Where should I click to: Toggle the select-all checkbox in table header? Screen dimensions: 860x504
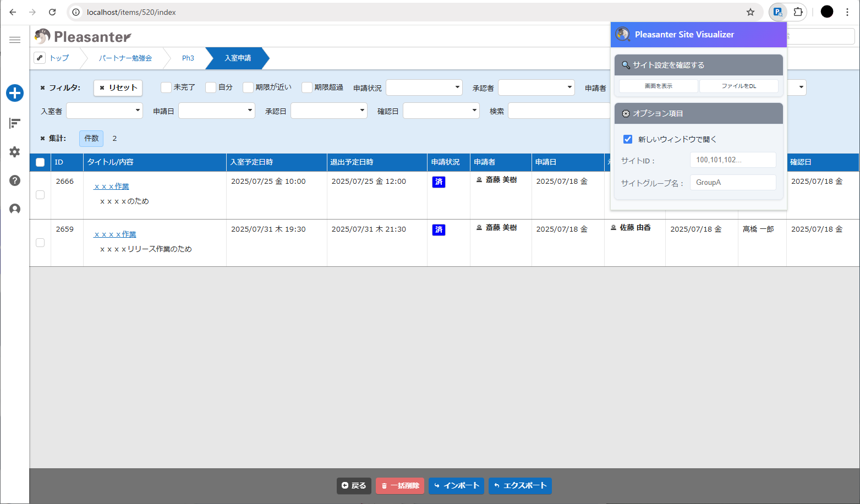[x=40, y=162]
